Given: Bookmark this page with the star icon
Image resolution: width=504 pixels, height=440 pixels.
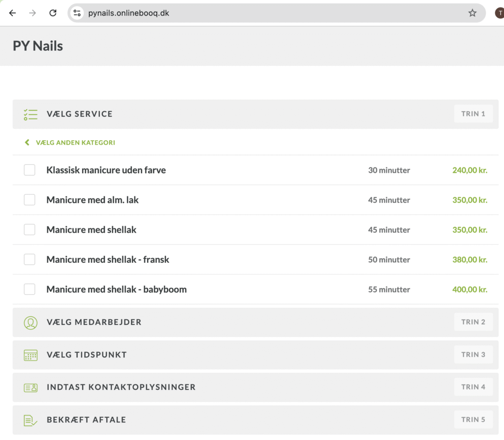Looking at the screenshot, I should 472,13.
